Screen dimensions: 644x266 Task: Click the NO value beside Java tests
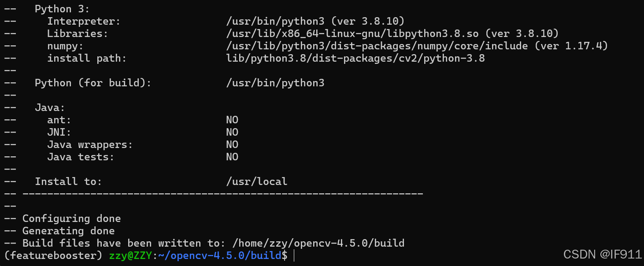(232, 157)
